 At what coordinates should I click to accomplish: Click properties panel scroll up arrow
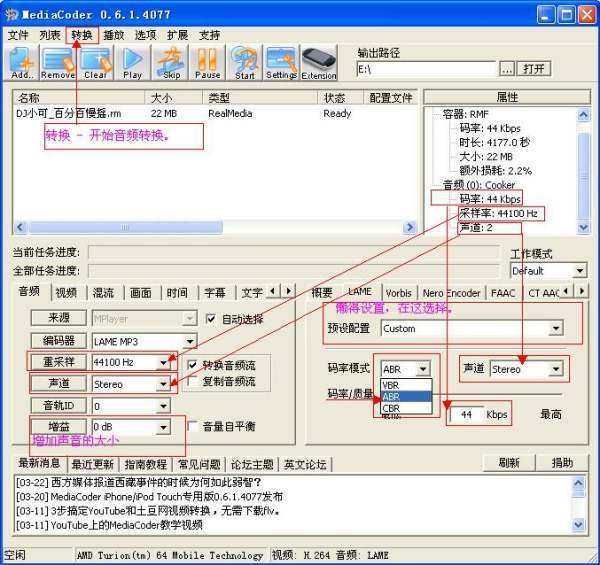[x=584, y=114]
